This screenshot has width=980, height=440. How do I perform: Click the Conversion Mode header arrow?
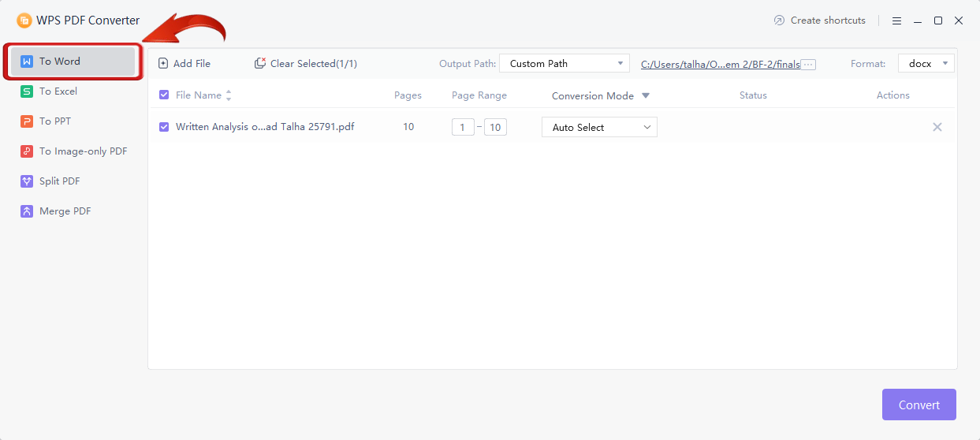pyautogui.click(x=646, y=96)
